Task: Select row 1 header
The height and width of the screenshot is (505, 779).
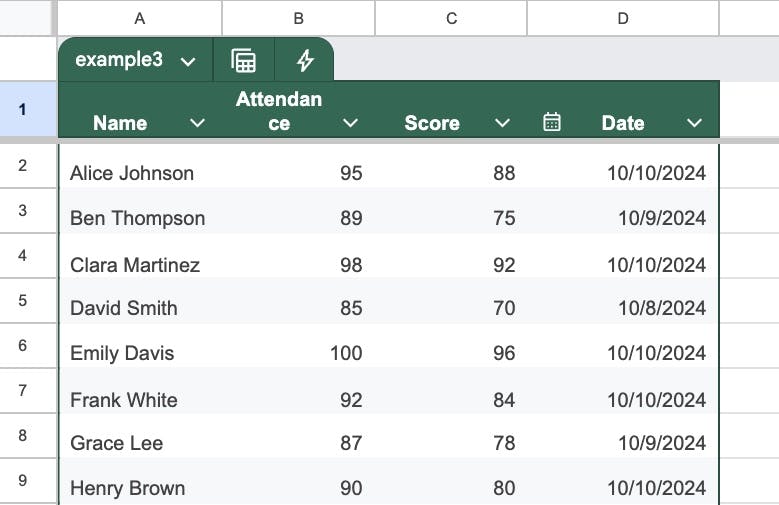Action: [x=23, y=110]
